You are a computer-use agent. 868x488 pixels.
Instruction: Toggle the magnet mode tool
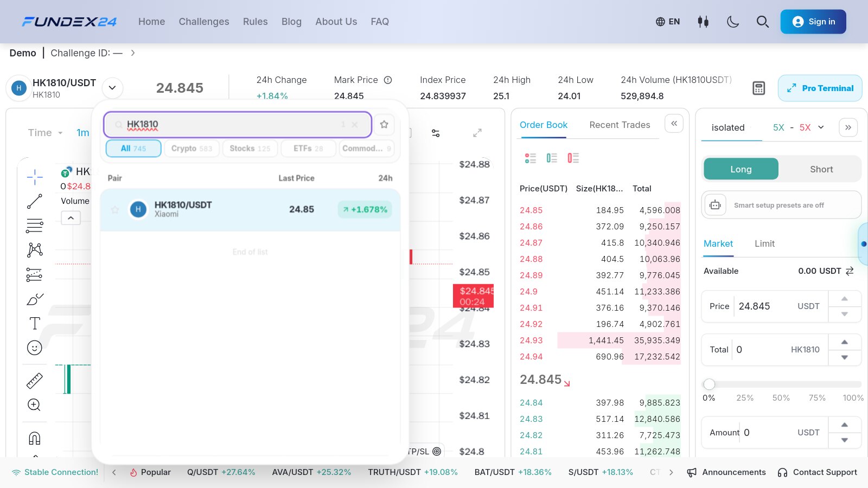[34, 438]
